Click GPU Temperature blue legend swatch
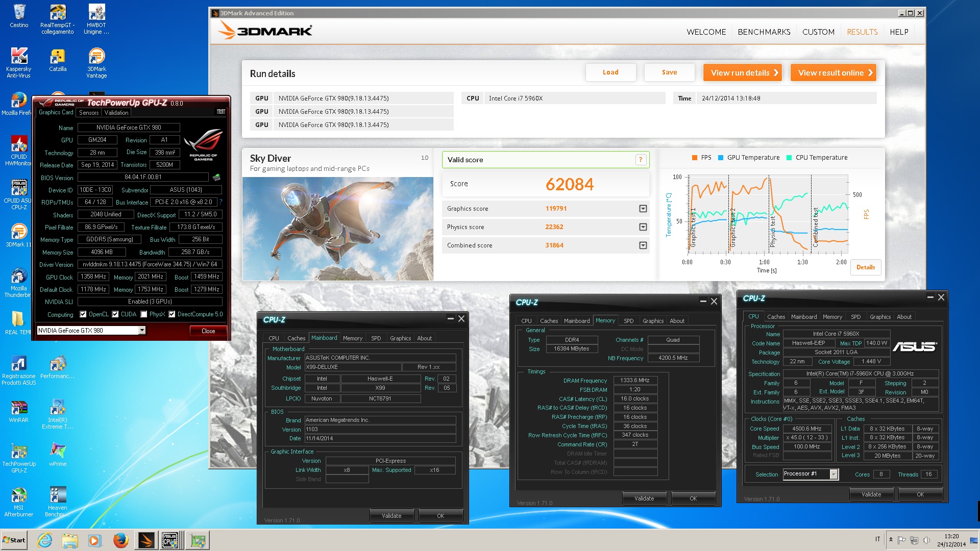The image size is (980, 551). coord(721,158)
